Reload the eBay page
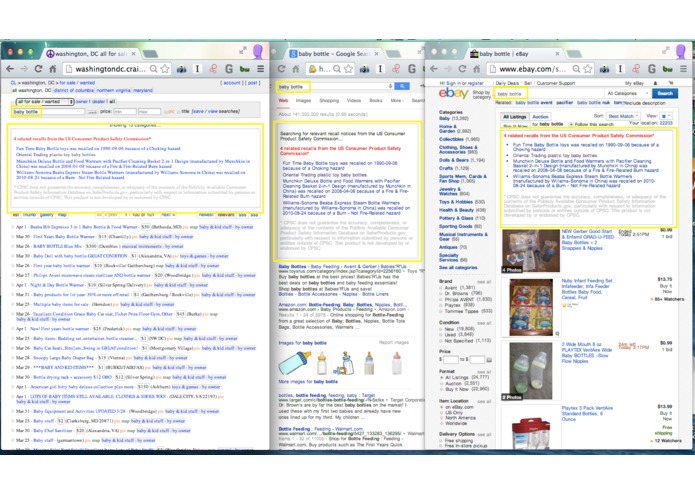 [462, 69]
